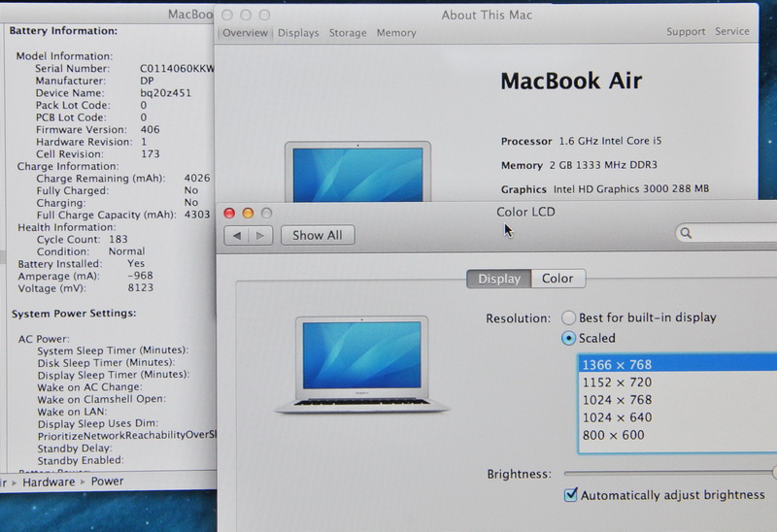777x532 pixels.
Task: Choose the 1152 × 720 resolution
Action: point(678,382)
